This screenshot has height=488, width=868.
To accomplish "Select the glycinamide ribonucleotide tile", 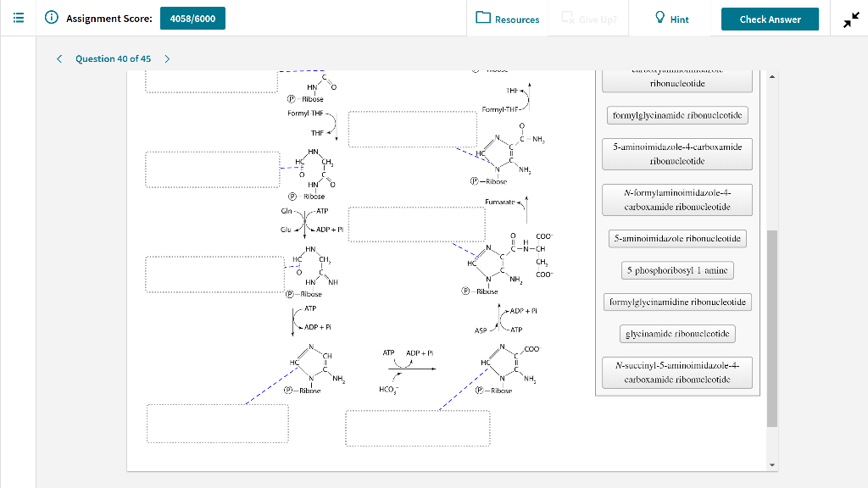I will coord(676,333).
